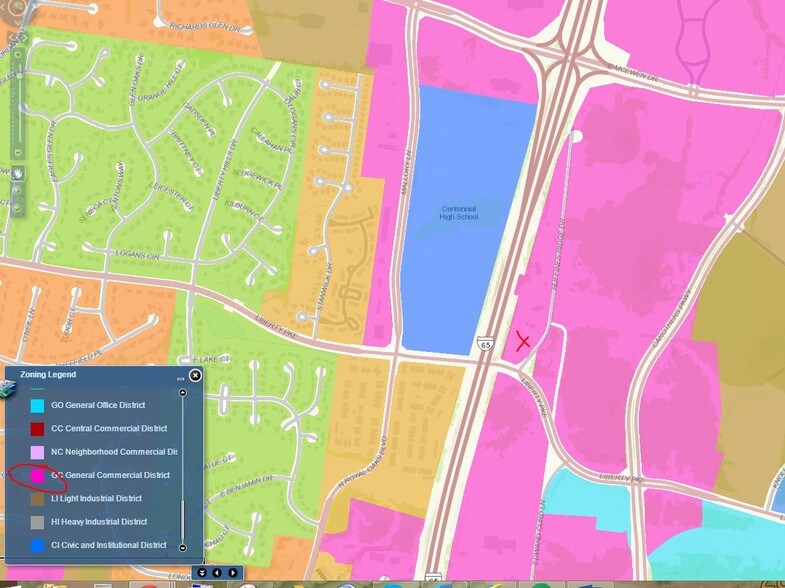Image resolution: width=785 pixels, height=588 pixels.
Task: Click the GO General Office District swatch
Action: (x=37, y=405)
